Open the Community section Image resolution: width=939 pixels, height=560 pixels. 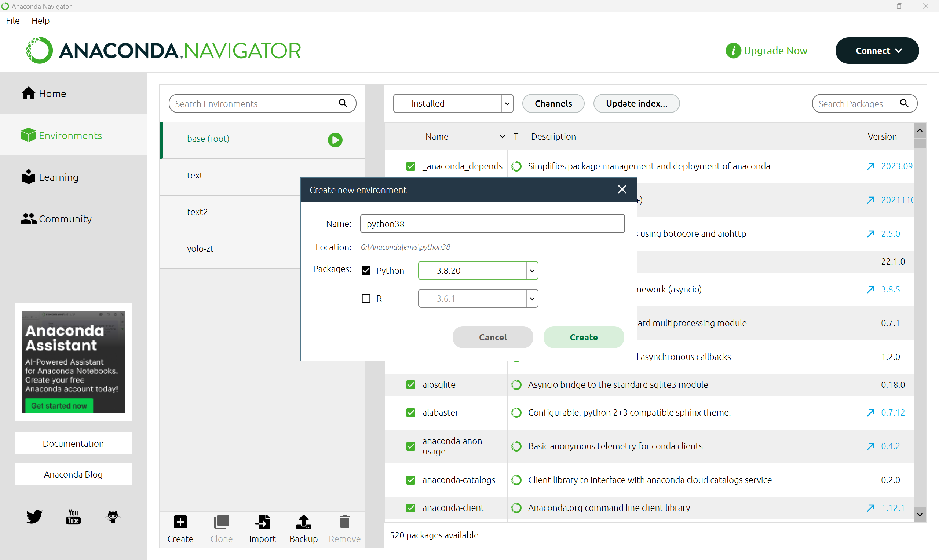[x=56, y=219]
